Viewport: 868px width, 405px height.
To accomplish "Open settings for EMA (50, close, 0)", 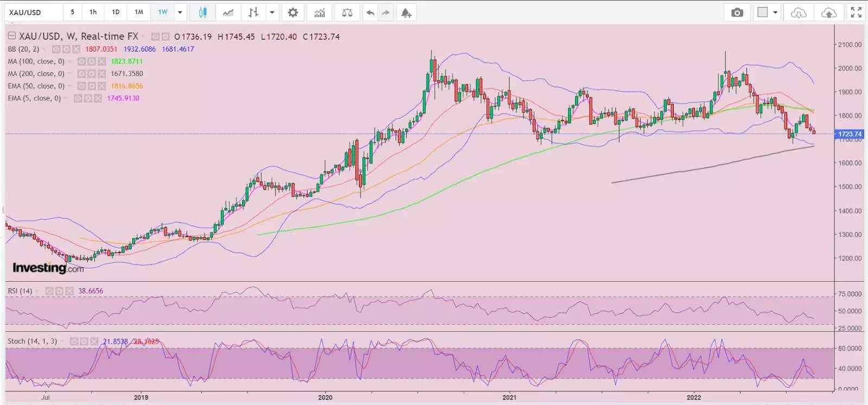I will click(92, 86).
